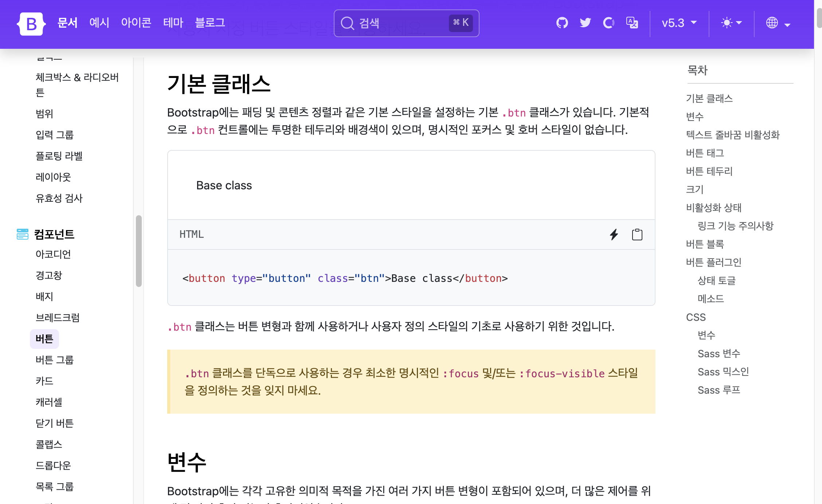
Task: Open the v5.3 version dropdown
Action: click(x=679, y=23)
